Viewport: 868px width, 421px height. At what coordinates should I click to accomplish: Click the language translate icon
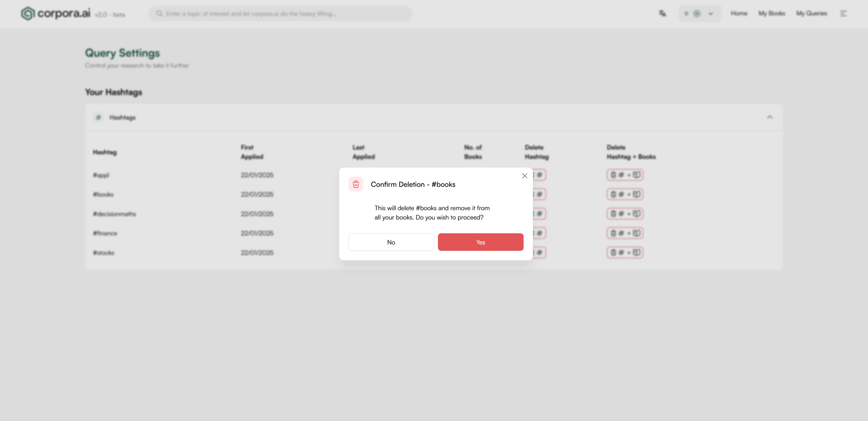662,13
